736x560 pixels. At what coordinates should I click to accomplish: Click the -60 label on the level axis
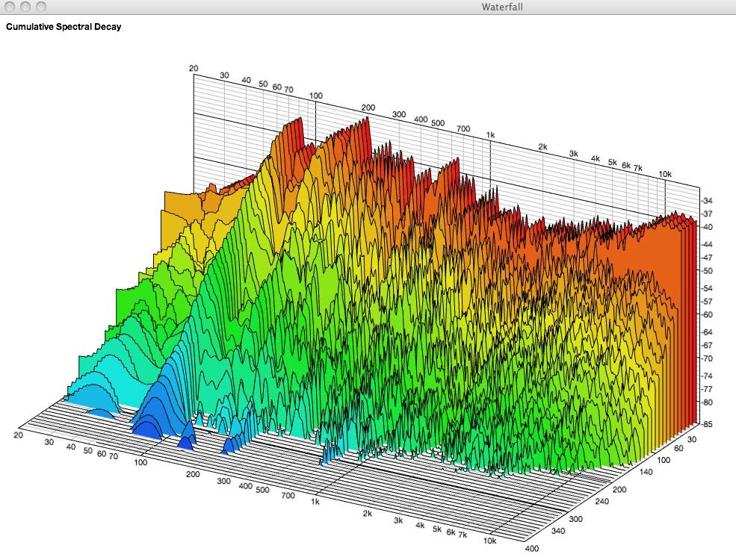coord(707,314)
